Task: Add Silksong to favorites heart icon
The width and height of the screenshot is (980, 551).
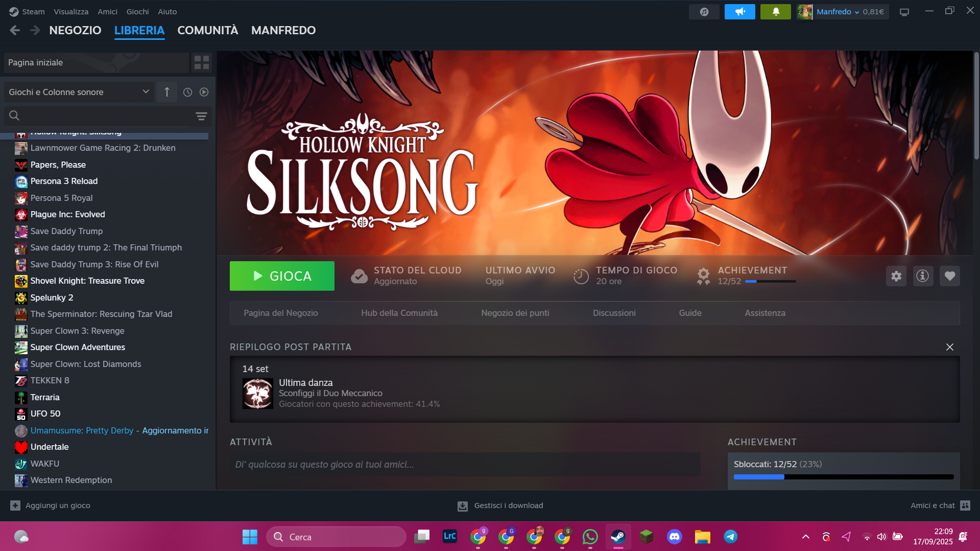Action: click(950, 276)
